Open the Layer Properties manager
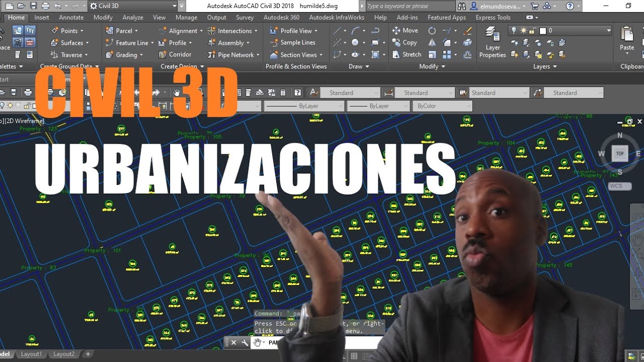The height and width of the screenshot is (362, 644). point(493,42)
